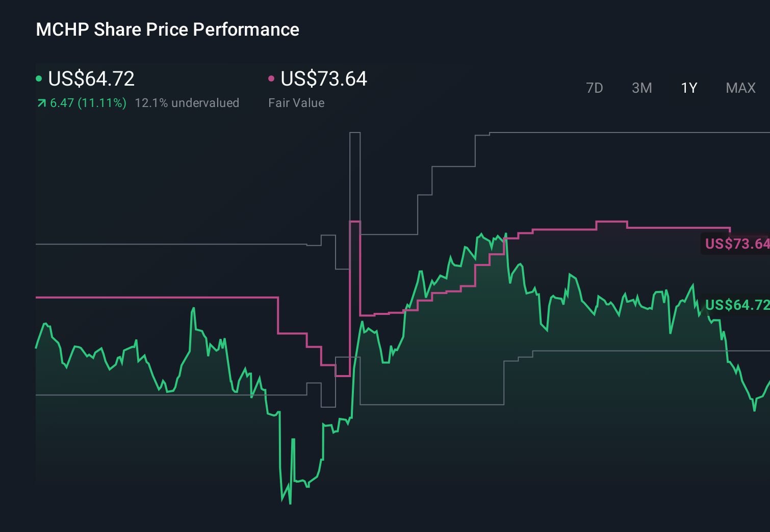The image size is (770, 532).
Task: Click the Fair Value label text
Action: tap(296, 102)
